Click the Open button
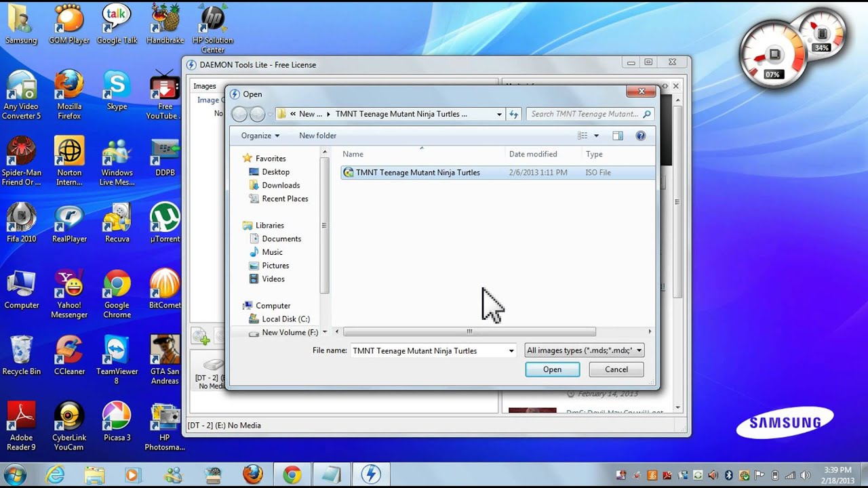Image resolution: width=868 pixels, height=488 pixels. click(552, 369)
